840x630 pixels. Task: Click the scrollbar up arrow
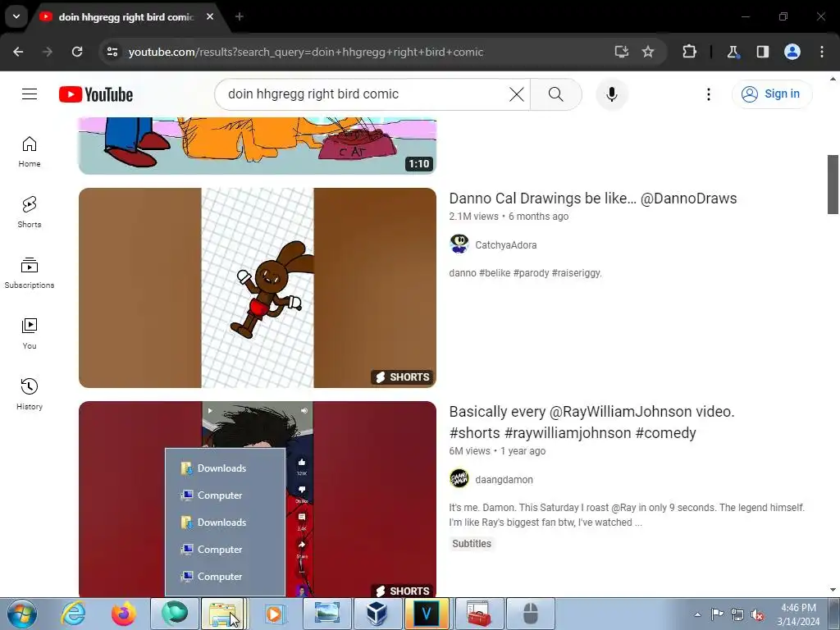point(833,79)
